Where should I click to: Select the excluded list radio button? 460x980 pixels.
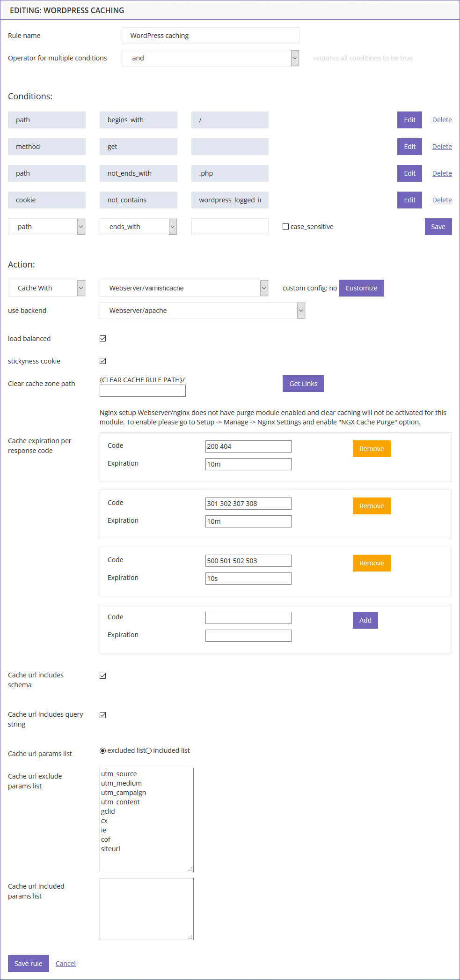click(x=103, y=750)
